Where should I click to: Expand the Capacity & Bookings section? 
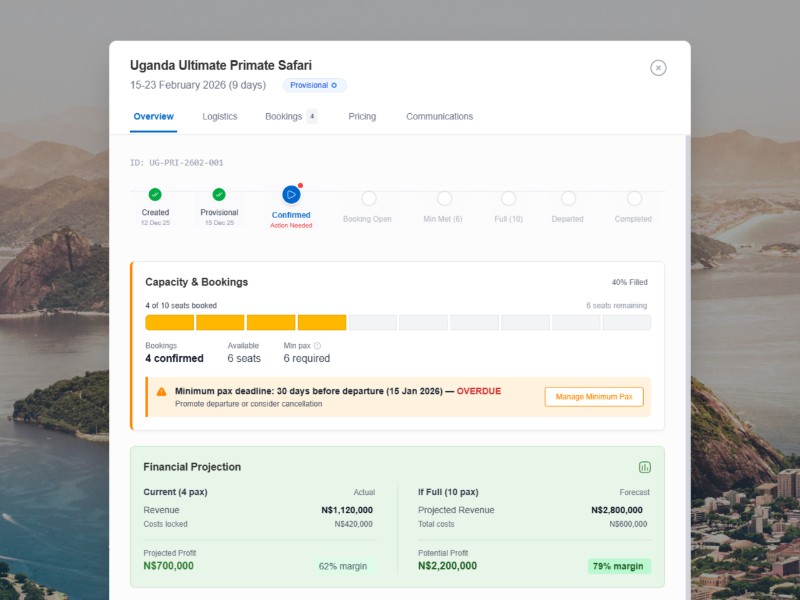click(x=194, y=282)
